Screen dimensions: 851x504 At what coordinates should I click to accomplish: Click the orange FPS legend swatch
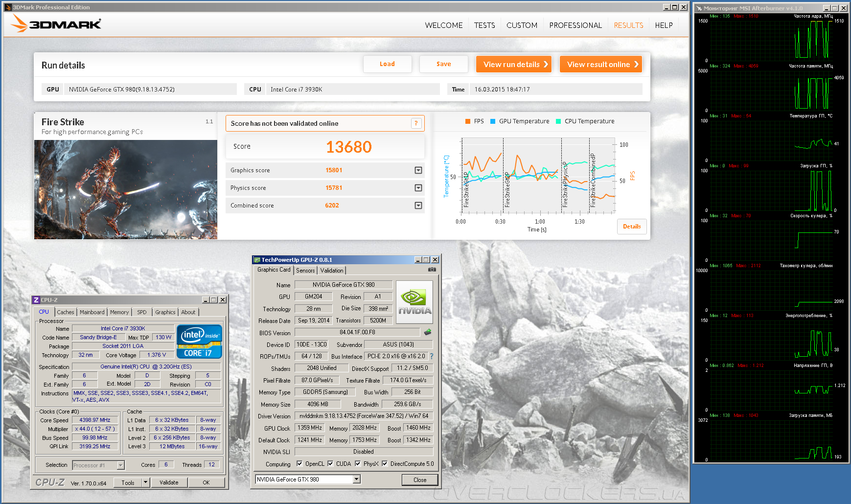tap(468, 121)
